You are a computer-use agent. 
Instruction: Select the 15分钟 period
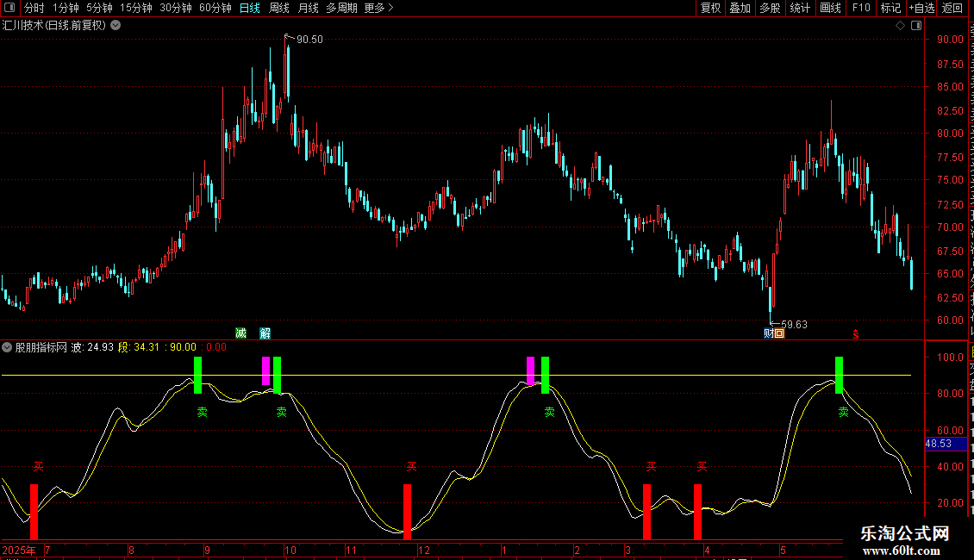click(136, 8)
